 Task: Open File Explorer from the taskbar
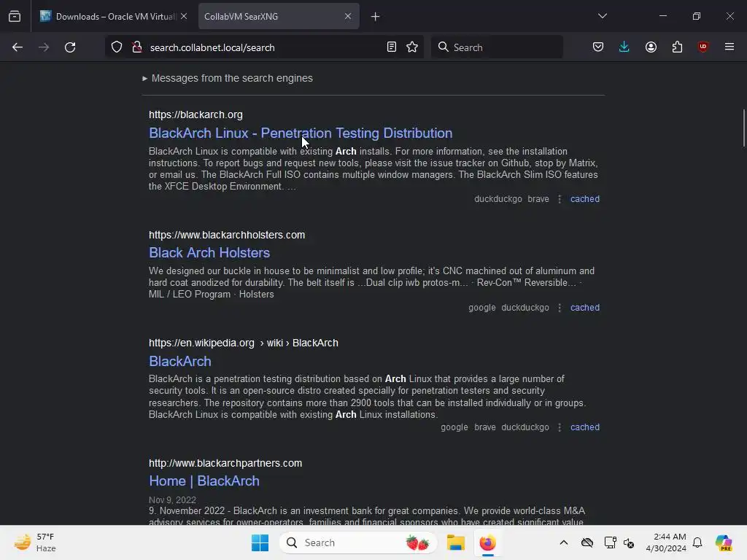point(455,542)
